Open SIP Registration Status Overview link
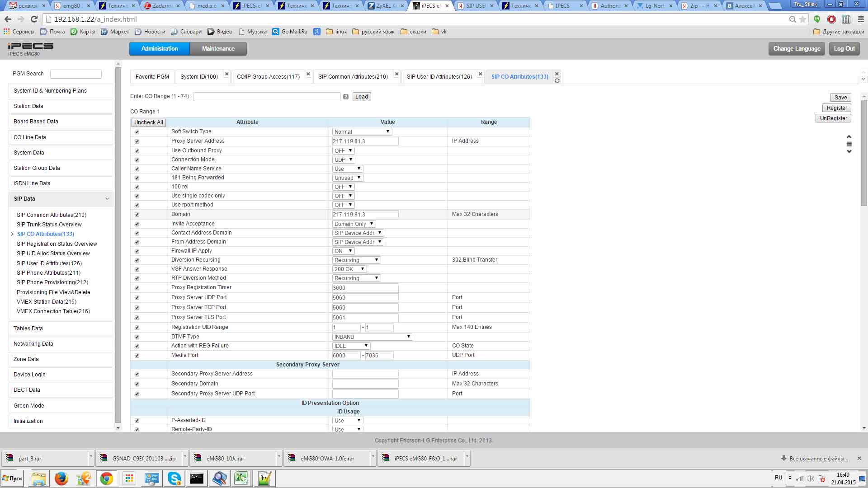The height and width of the screenshot is (488, 868). (x=57, y=244)
